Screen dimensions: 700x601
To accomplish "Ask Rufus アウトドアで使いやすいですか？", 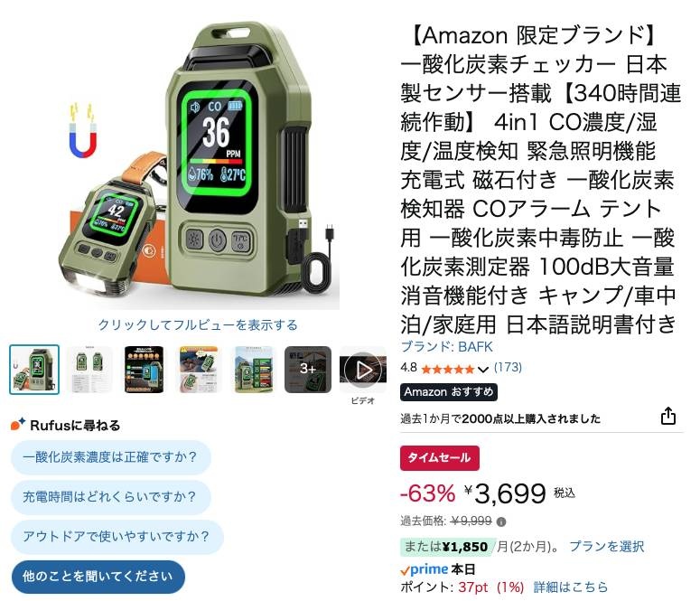I will [117, 536].
